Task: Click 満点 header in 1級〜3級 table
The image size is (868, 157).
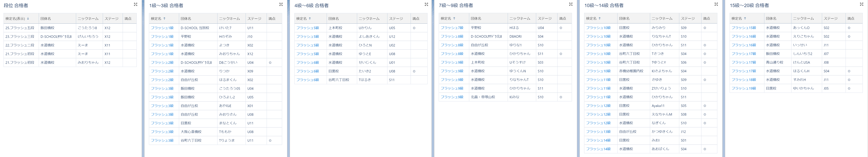Action: click(274, 18)
